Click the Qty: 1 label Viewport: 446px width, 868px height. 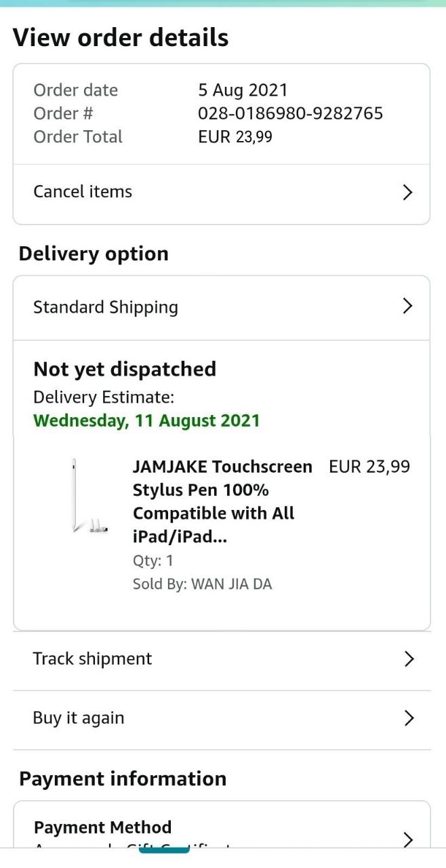(x=153, y=561)
